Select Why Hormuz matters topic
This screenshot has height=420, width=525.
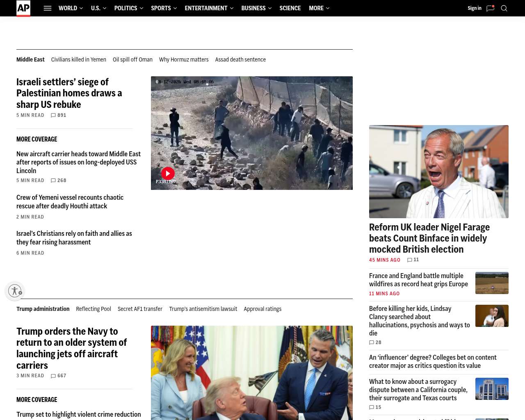point(184,59)
